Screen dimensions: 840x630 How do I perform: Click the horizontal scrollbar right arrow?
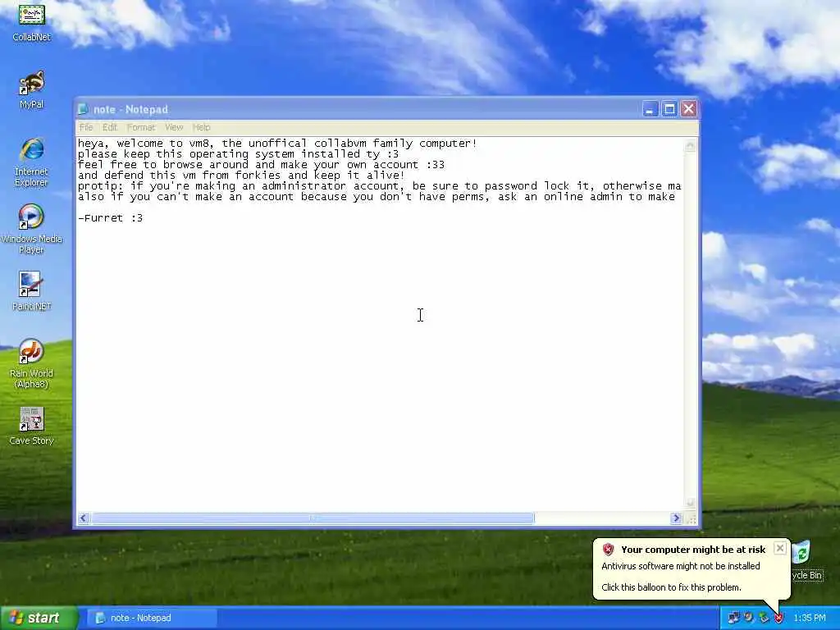point(676,518)
